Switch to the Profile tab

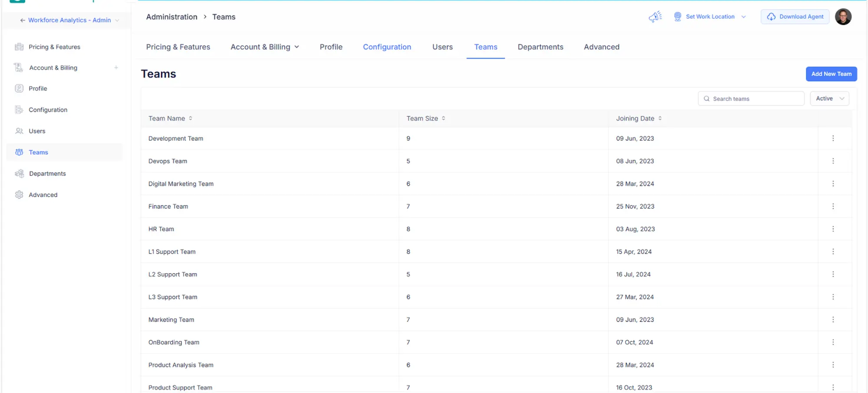tap(331, 47)
